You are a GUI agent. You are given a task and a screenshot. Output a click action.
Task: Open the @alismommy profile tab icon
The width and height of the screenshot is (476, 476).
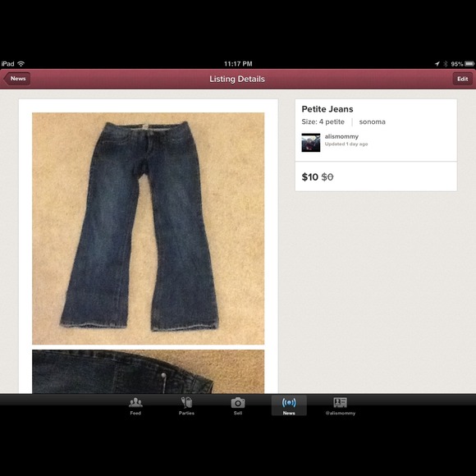coord(340,402)
